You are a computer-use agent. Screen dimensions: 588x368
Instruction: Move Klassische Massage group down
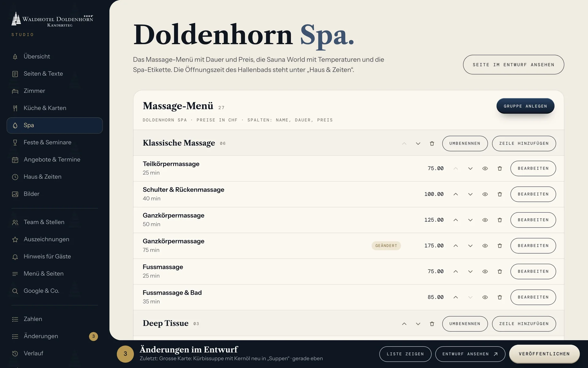coord(418,144)
